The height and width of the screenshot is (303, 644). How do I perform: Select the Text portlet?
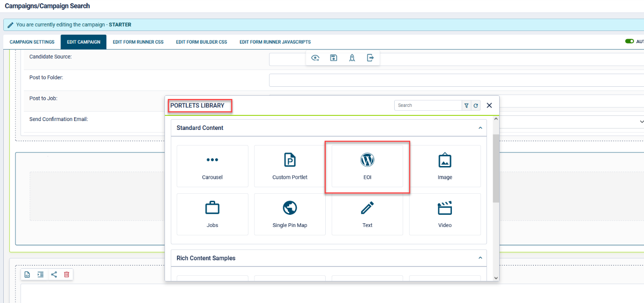(367, 214)
